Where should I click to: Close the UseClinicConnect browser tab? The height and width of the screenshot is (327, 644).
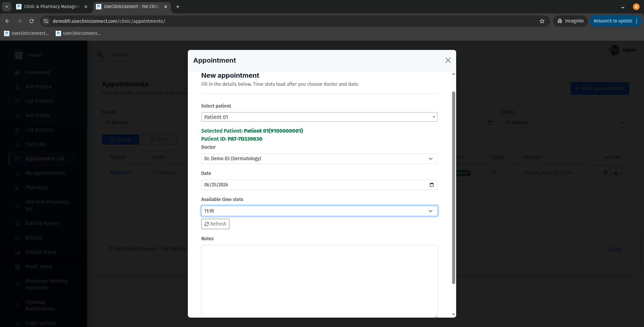[x=166, y=7]
